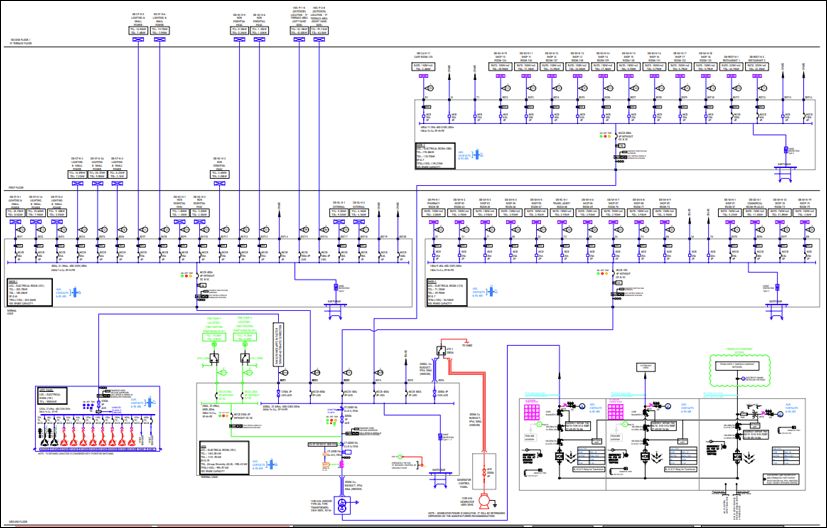Screen dimensions: 827x528
Task: Click the ATS-1 transfer switch symbol
Action: tap(440, 349)
